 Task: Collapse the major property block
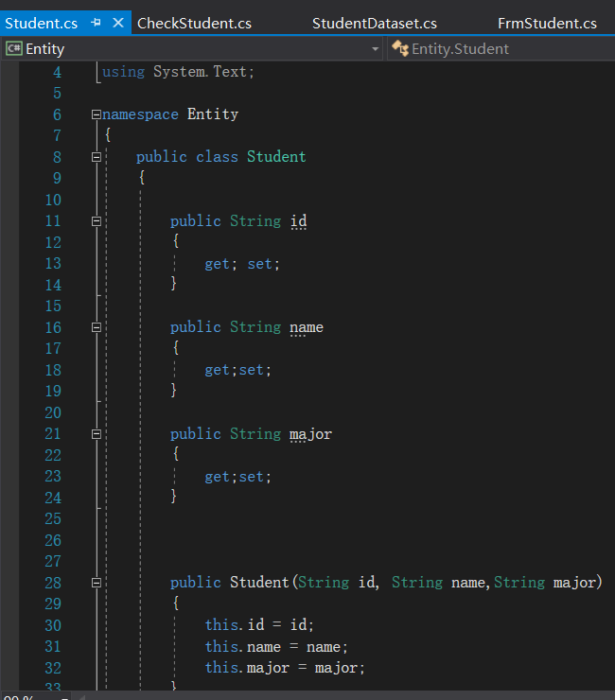pyautogui.click(x=96, y=434)
